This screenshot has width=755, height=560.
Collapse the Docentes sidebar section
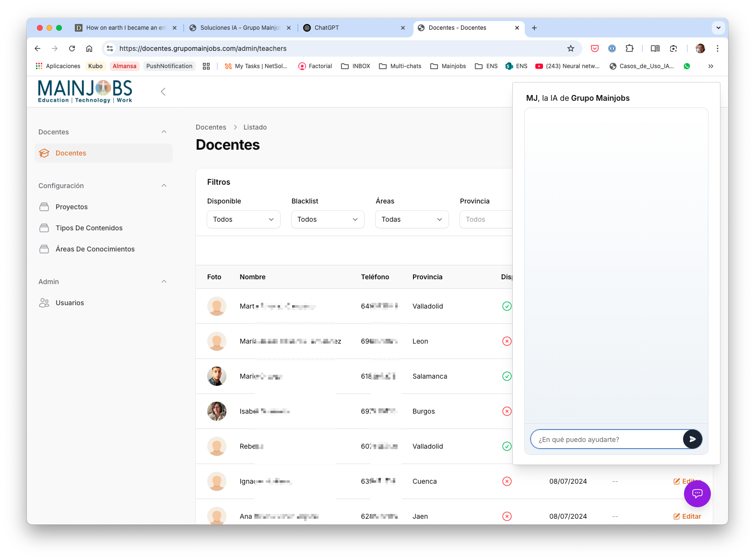pyautogui.click(x=164, y=132)
